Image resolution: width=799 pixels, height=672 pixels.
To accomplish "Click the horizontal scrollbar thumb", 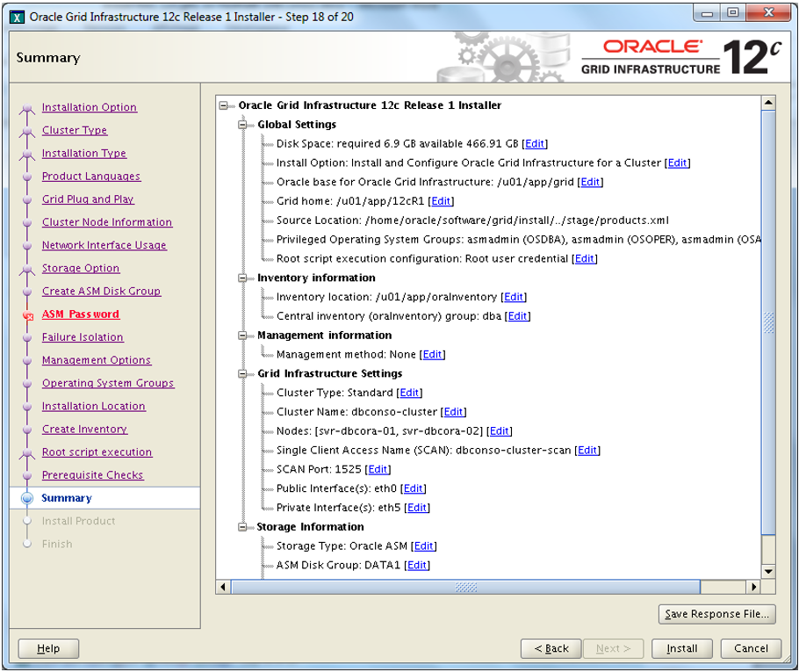I will coord(465,587).
